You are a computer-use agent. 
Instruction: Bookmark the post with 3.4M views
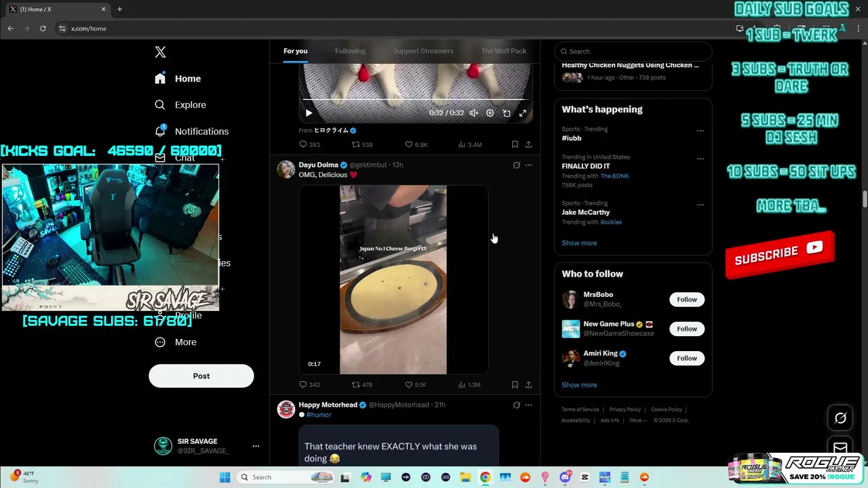tap(515, 144)
